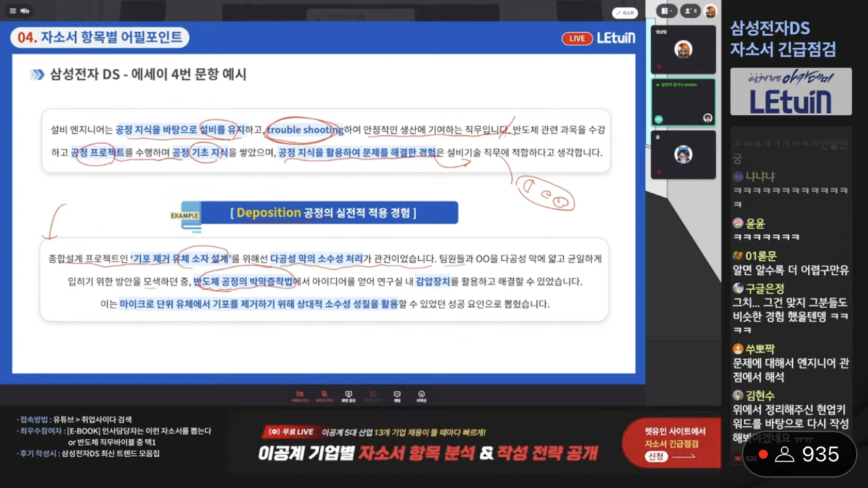Click the LEtuiN logo on the slide
Screen dimensions: 868x488
(x=616, y=38)
